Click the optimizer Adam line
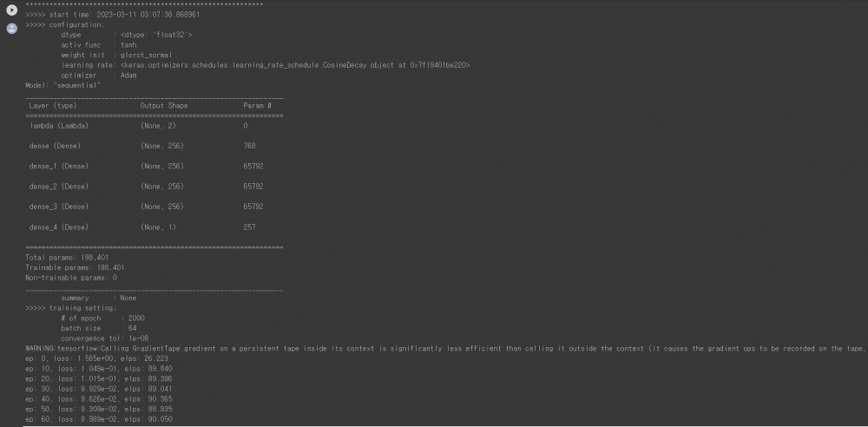 pyautogui.click(x=98, y=76)
